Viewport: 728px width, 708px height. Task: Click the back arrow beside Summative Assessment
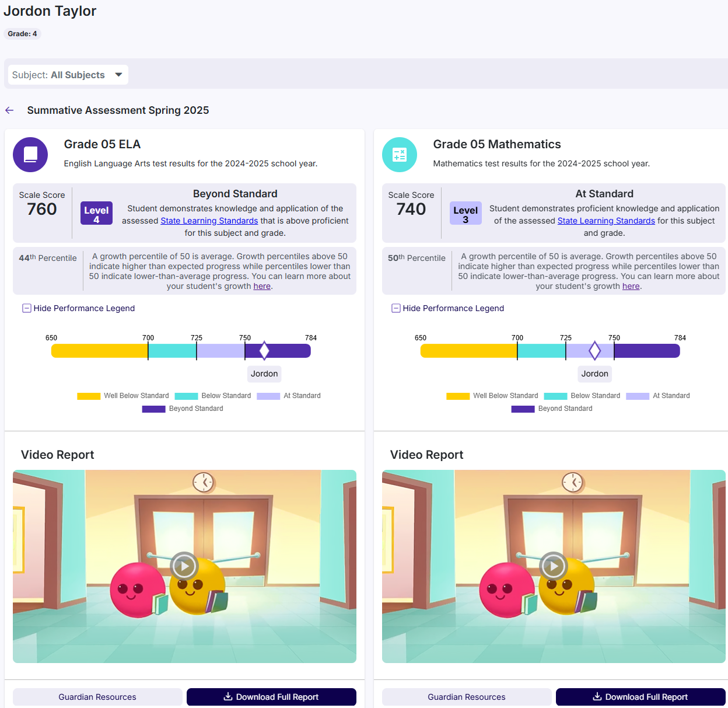point(9,110)
